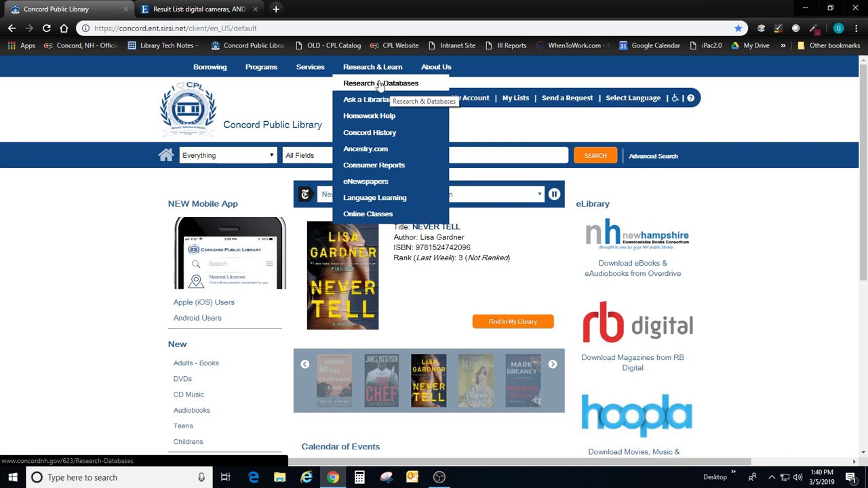Viewport: 868px width, 488px height.
Task: Show previous books in carousel
Action: point(305,365)
